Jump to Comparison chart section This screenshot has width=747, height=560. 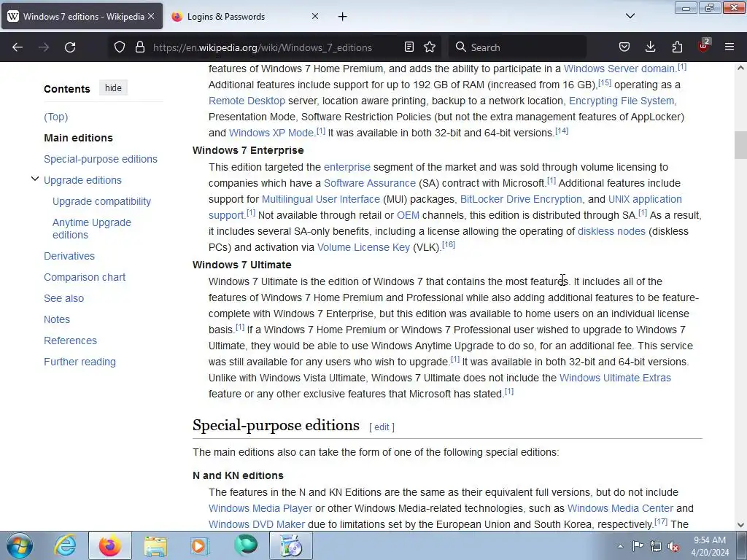pyautogui.click(x=85, y=277)
